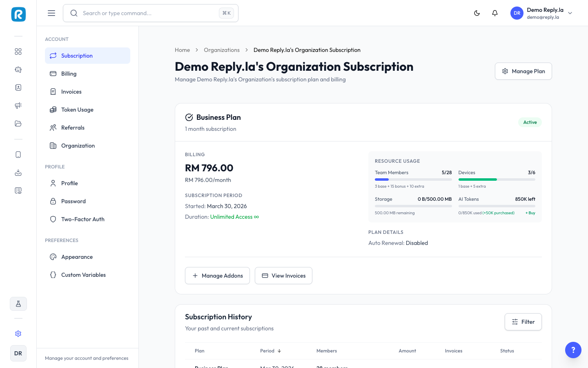Open the megaphone broadcast icon
The width and height of the screenshot is (588, 368).
[18, 105]
